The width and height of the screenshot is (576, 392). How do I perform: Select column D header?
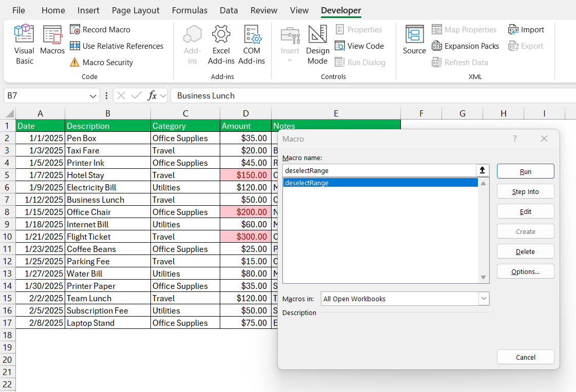(246, 113)
